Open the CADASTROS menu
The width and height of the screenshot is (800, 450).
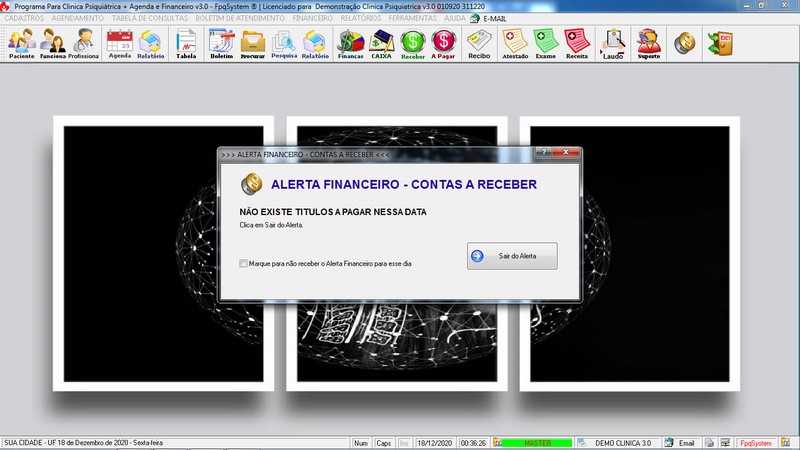[24, 18]
